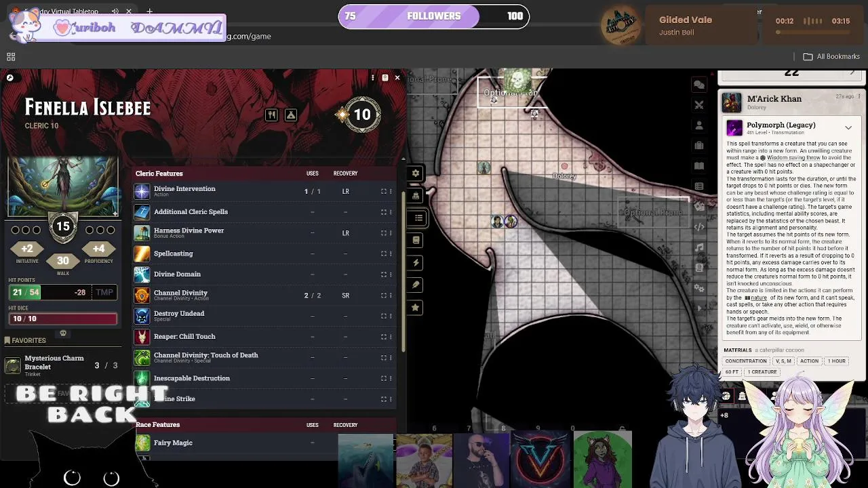Open the Combat Encounters crossed-swords icon
The width and height of the screenshot is (868, 488).
click(x=698, y=104)
